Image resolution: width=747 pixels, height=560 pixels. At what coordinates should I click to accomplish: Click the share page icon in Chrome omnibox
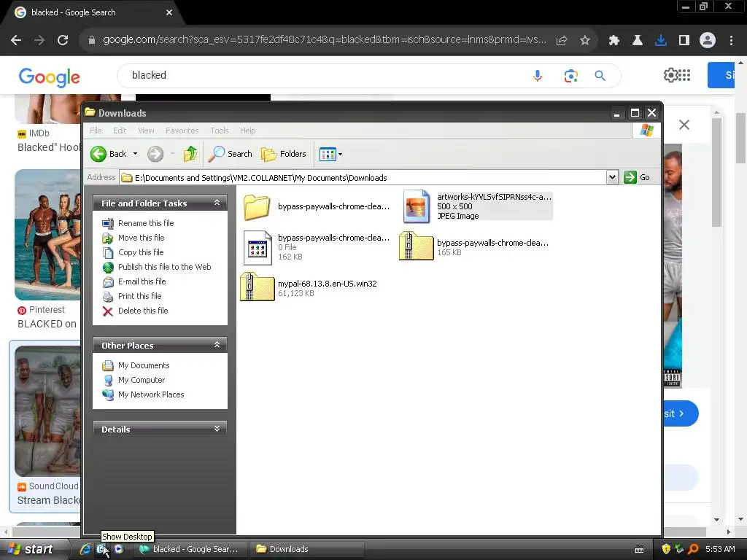tap(562, 41)
